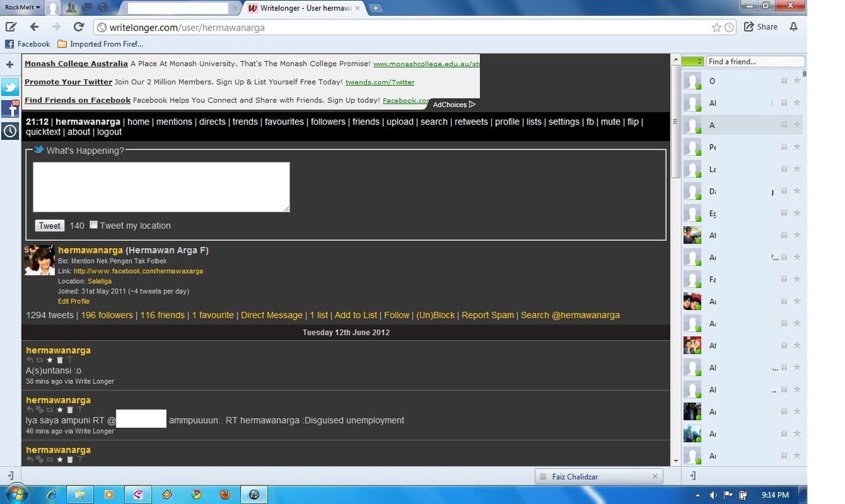Click the Find a friend search box
This screenshot has width=845, height=504.
coord(755,61)
